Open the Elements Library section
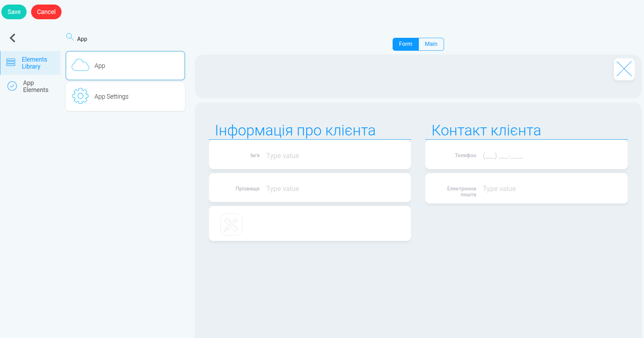Screen dimensions: 644x338 pos(30,63)
